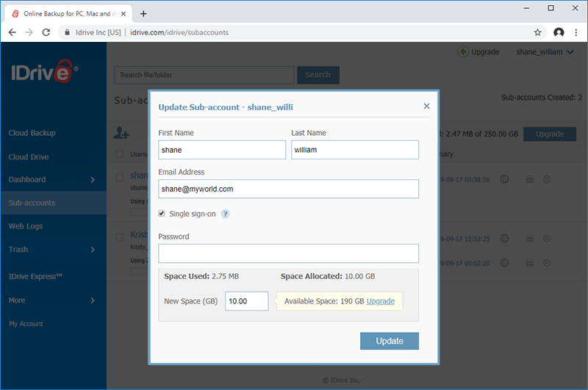Click the globe icon in the 00:02:20 row
The width and height of the screenshot is (588, 390).
point(505,263)
